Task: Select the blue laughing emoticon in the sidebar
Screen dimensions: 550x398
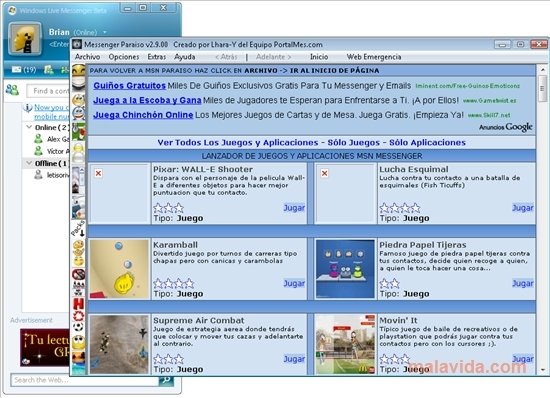Action: [x=79, y=113]
